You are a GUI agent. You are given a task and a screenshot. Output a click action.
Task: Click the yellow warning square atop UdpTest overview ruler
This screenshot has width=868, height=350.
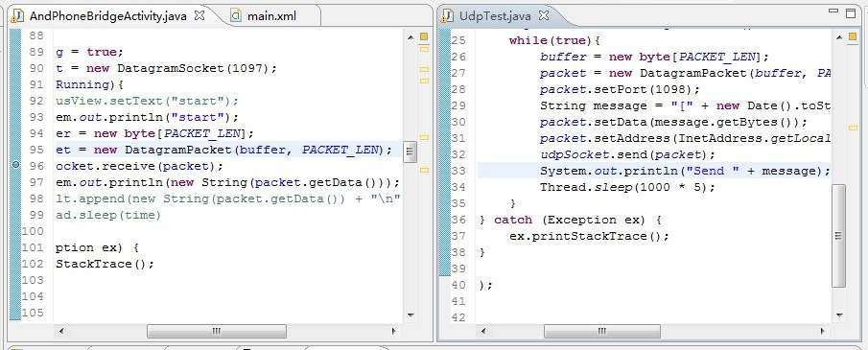click(x=853, y=36)
